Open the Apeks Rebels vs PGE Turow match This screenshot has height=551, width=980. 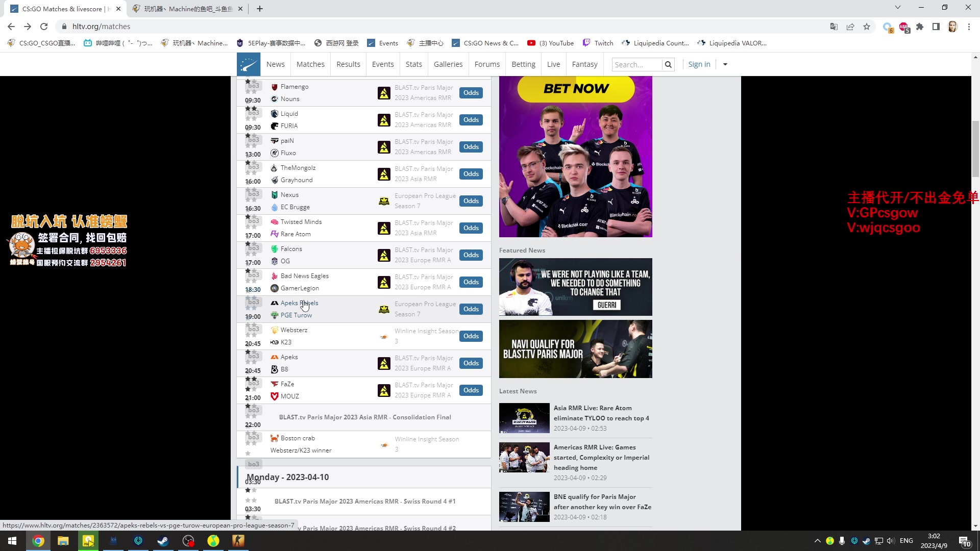coord(363,309)
